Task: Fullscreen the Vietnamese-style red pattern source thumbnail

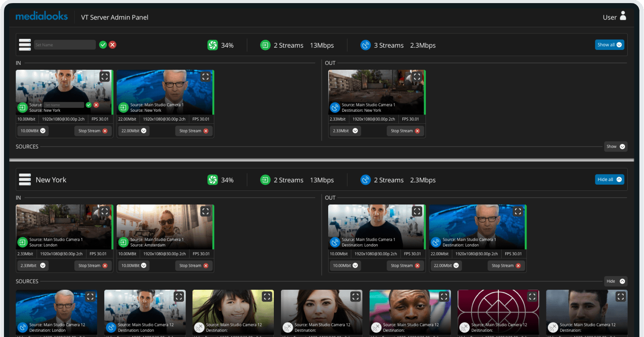Action: (x=532, y=297)
